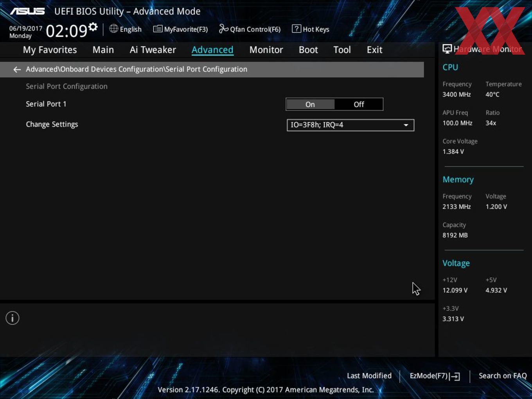
Task: Click the Serial Port Configuration heading
Action: [66, 86]
